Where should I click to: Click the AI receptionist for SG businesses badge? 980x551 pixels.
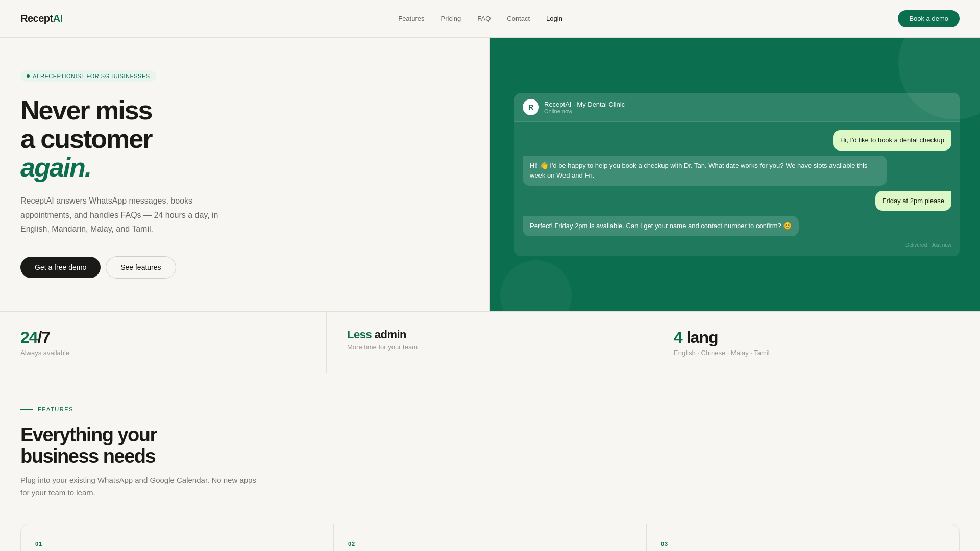[88, 76]
